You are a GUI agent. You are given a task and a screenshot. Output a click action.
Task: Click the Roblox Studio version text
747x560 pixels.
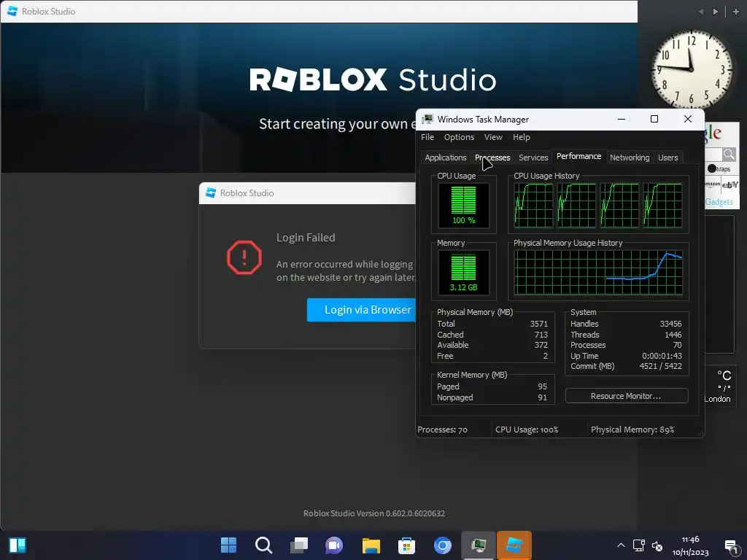coord(374,513)
